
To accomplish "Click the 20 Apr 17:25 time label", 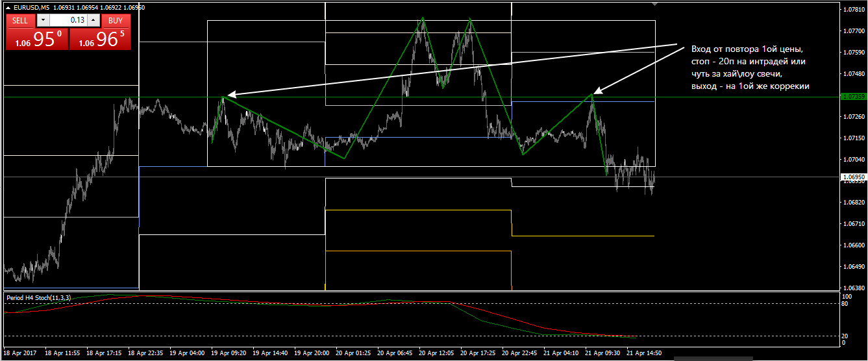I will tap(477, 353).
